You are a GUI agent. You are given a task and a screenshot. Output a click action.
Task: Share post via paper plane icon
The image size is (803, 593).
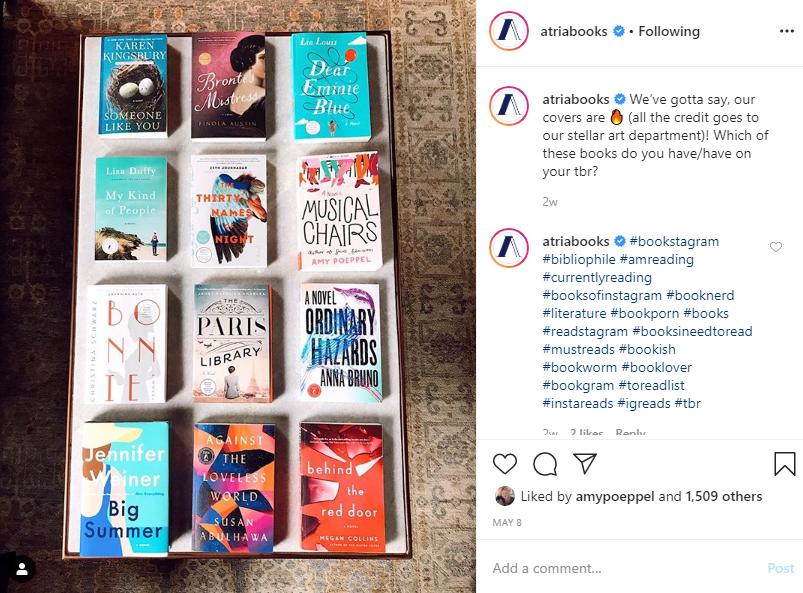584,463
